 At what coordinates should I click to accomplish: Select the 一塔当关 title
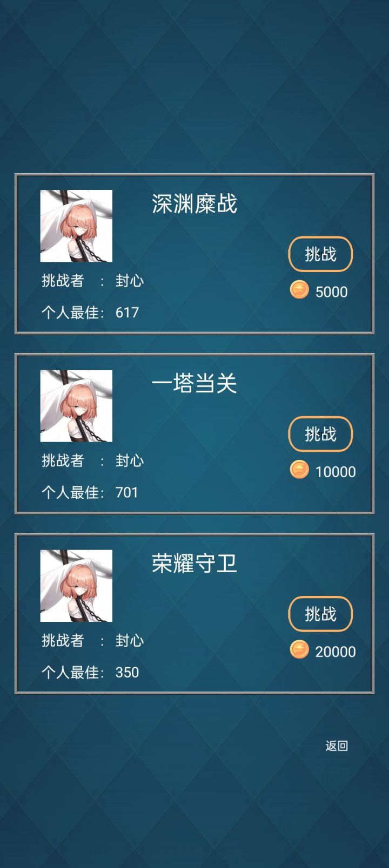click(194, 384)
